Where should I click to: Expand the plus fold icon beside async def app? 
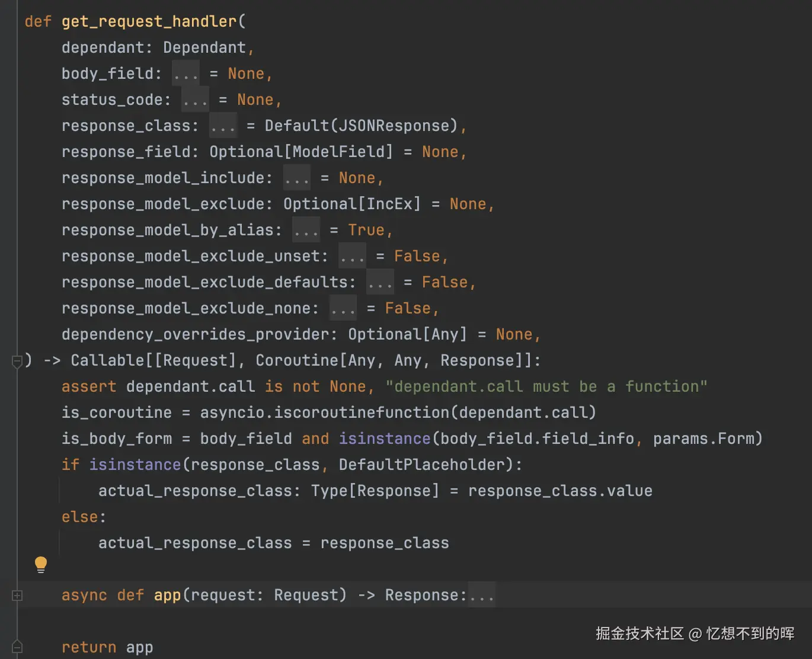point(17,596)
